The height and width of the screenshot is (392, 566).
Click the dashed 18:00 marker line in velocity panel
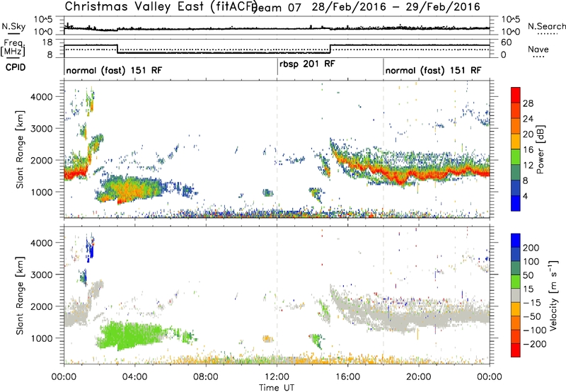(x=383, y=295)
